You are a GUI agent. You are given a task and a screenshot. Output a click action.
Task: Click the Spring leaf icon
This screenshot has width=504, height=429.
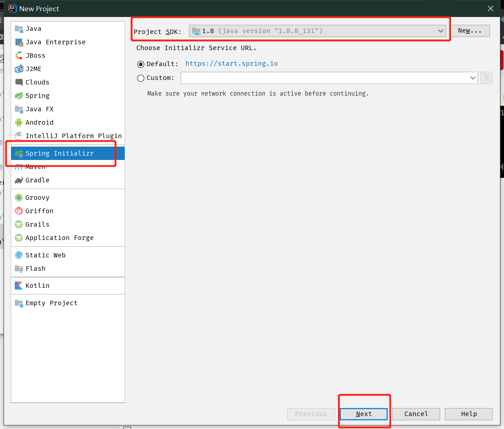[x=19, y=96]
